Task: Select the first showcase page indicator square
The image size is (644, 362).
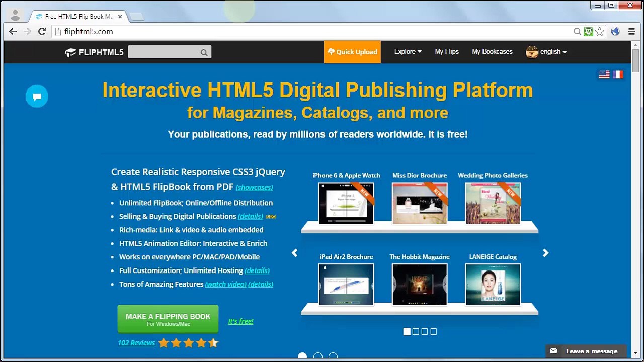Action: [407, 331]
